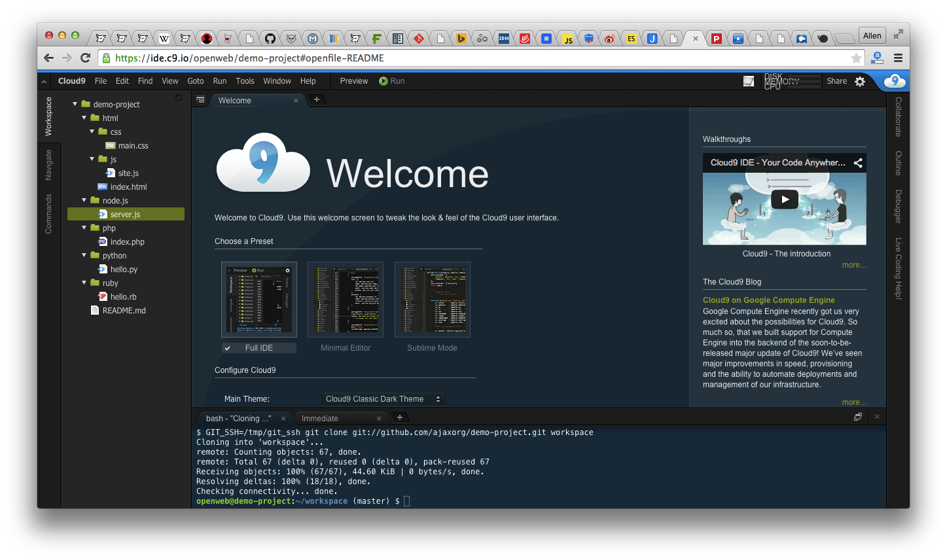
Task: Choose the Sublime Mode preset
Action: pos(432,300)
